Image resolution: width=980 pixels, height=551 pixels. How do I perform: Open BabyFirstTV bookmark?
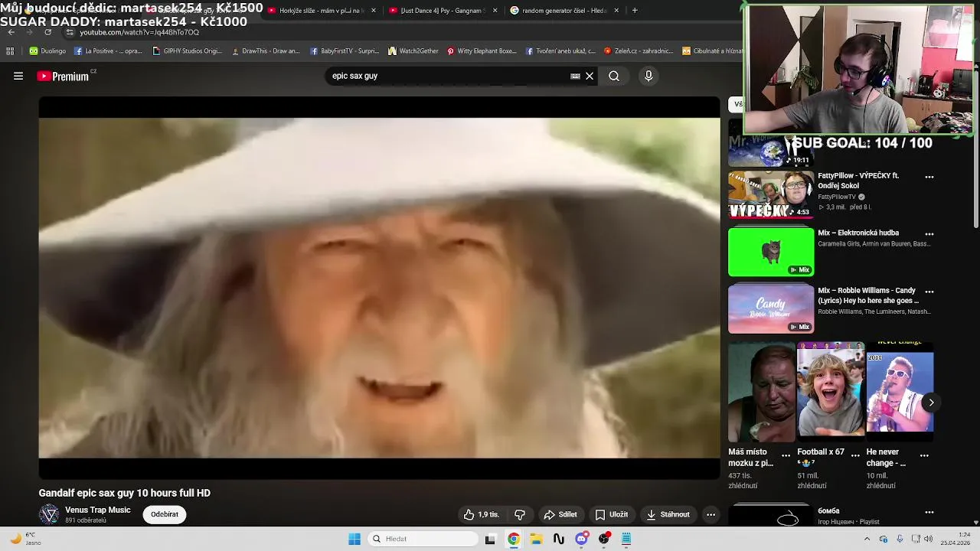345,51
